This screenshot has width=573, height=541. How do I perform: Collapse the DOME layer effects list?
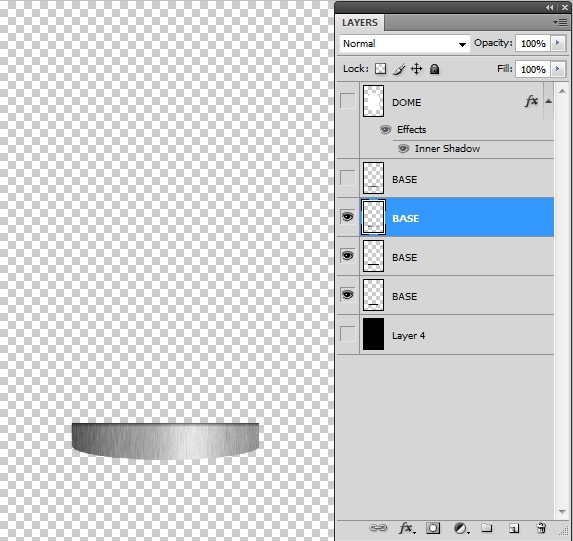click(549, 101)
